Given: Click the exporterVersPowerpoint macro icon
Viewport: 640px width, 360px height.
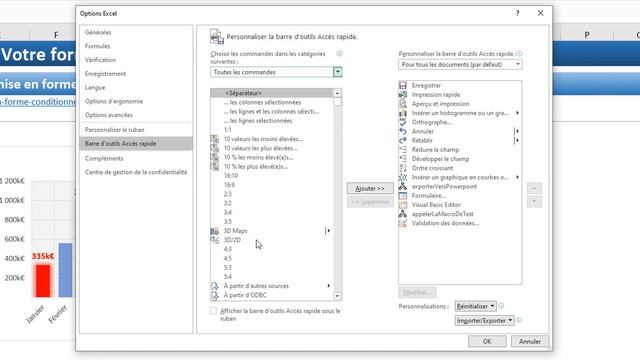Looking at the screenshot, I should click(x=403, y=187).
